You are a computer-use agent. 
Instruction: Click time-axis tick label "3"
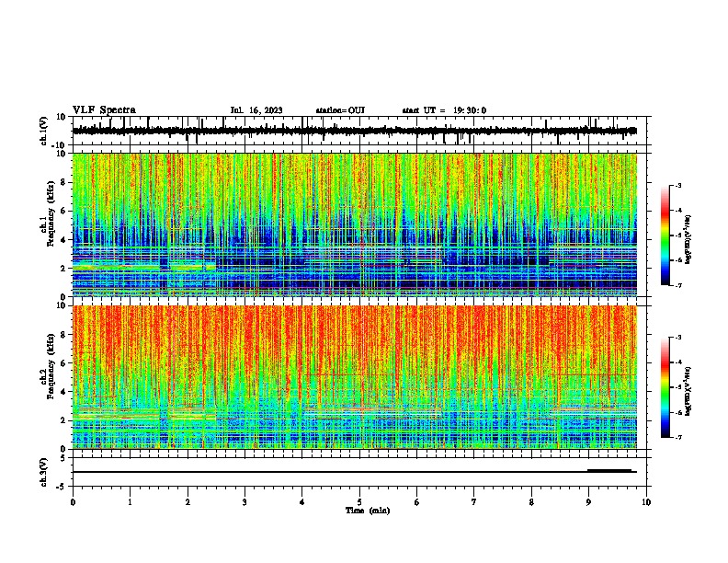(x=245, y=502)
